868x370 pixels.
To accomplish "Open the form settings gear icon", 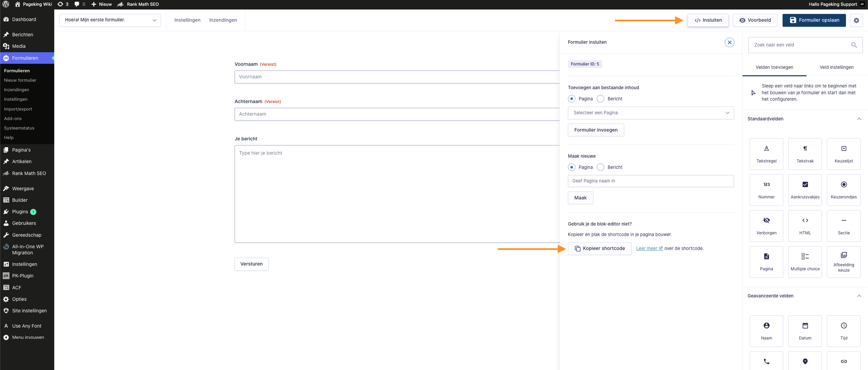I will pyautogui.click(x=856, y=20).
